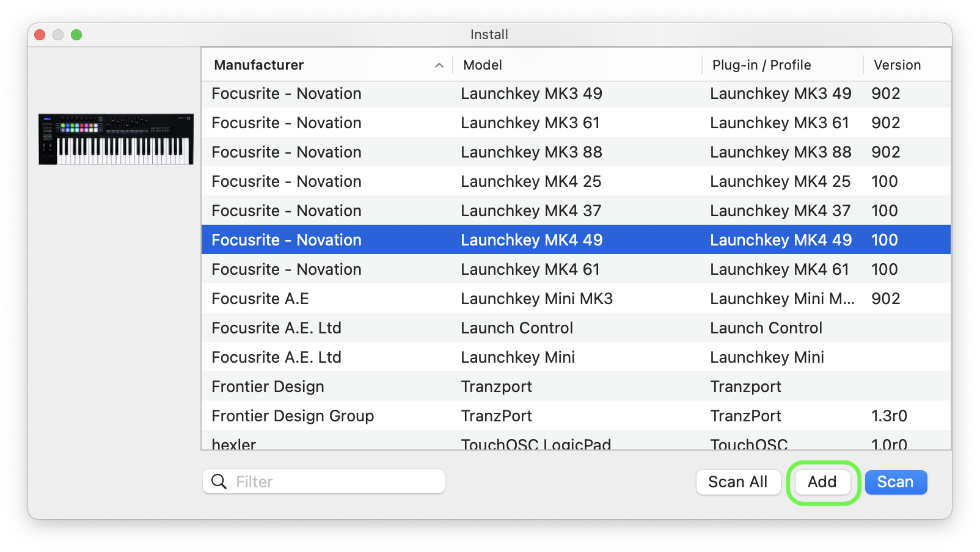Image resolution: width=980 pixels, height=552 pixels.
Task: Click the Scan button
Action: point(896,482)
